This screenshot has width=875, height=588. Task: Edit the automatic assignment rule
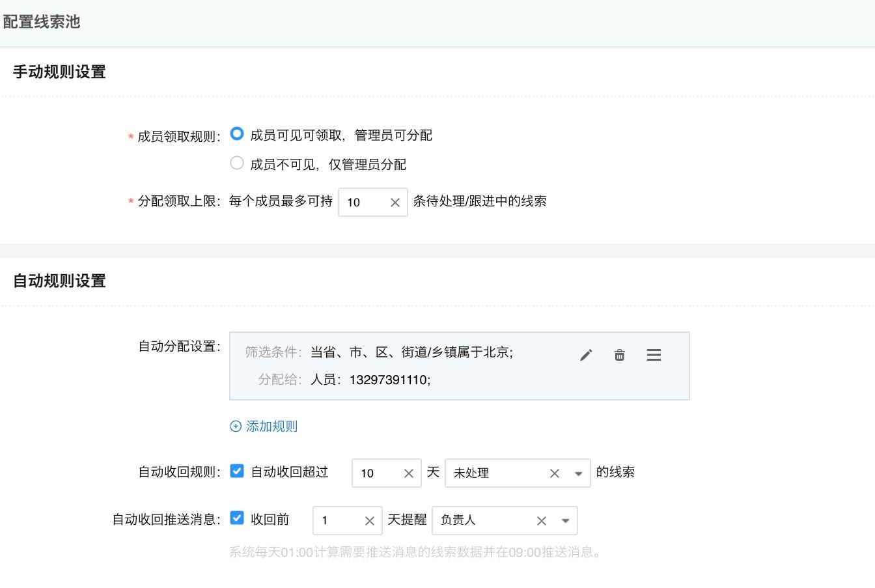point(585,355)
